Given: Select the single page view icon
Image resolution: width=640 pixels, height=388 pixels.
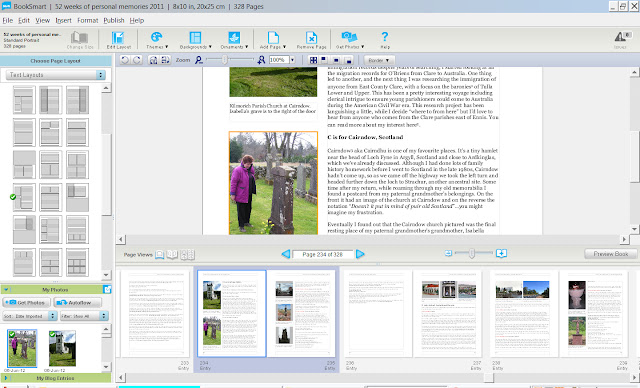Looking at the screenshot, I should click(160, 255).
